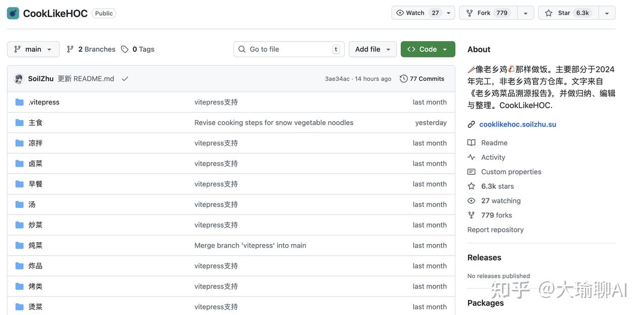Image resolution: width=644 pixels, height=315 pixels.
Task: Click SoilZhu's profile avatar
Action: pyautogui.click(x=19, y=79)
